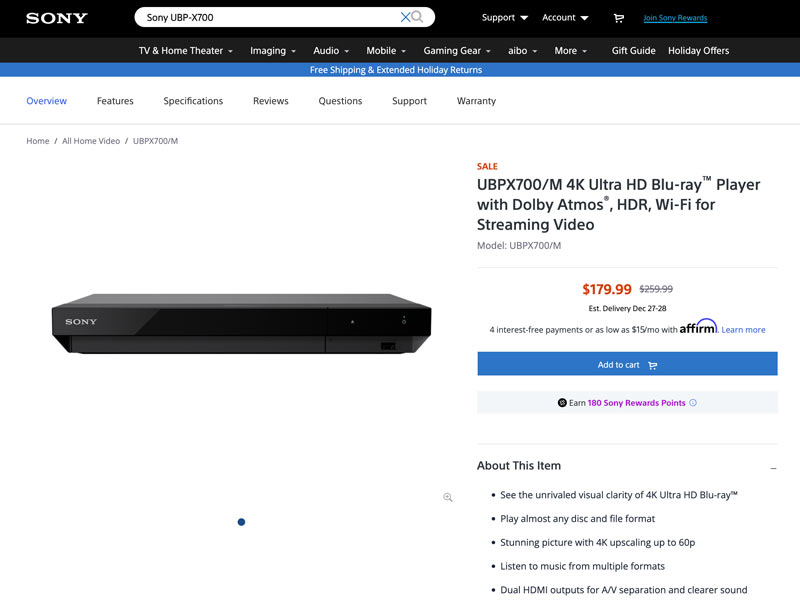Open the Account dropdown menu
The height and width of the screenshot is (605, 800).
pos(563,17)
